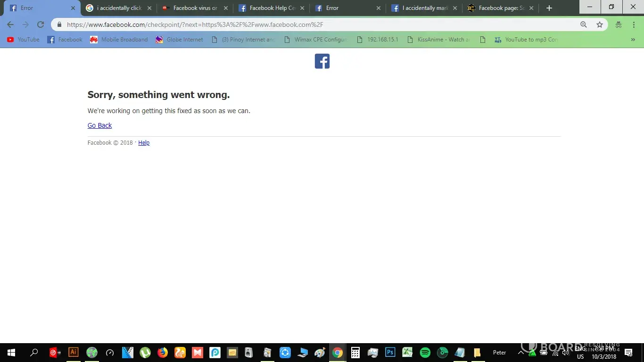644x362 pixels.
Task: Click the Google Chrome taskbar icon
Action: [337, 353]
